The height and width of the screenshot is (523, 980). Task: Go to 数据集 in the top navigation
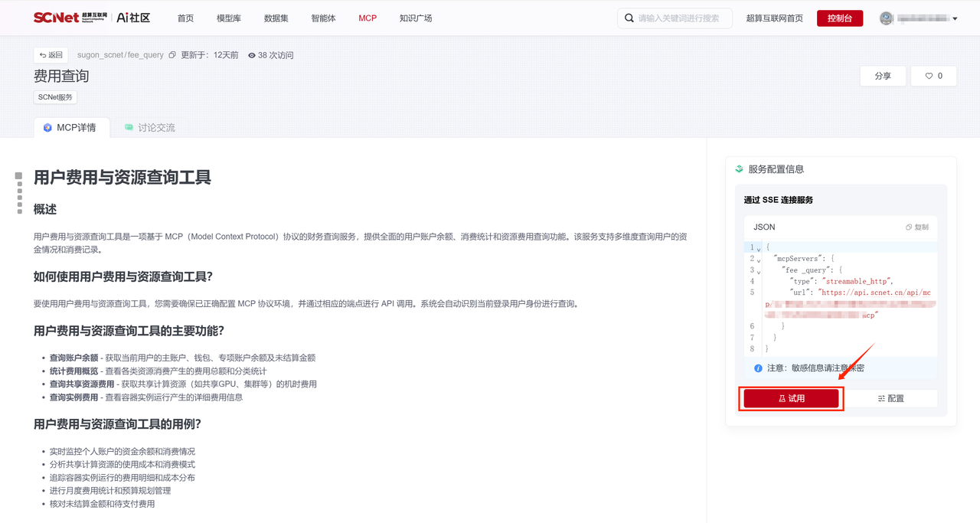[x=276, y=18]
